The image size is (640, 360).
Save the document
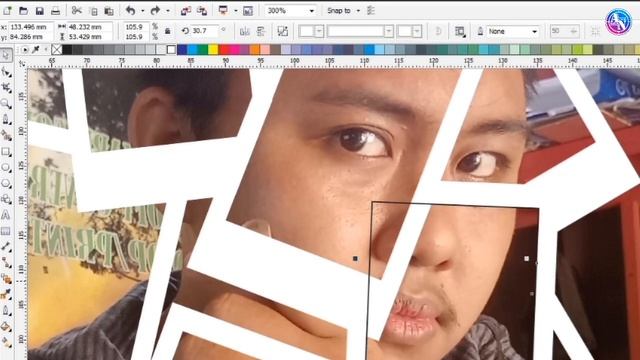click(x=39, y=11)
